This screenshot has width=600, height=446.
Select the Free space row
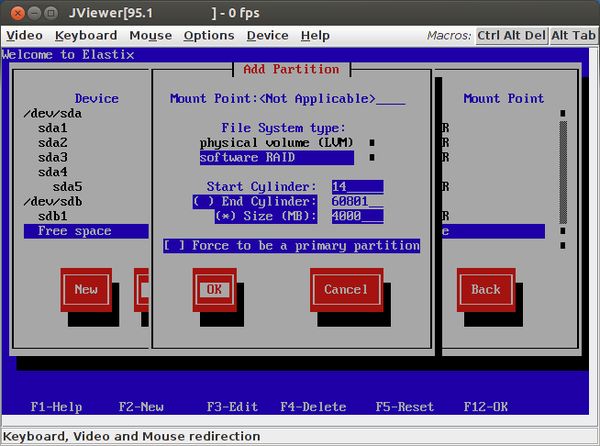[86, 231]
